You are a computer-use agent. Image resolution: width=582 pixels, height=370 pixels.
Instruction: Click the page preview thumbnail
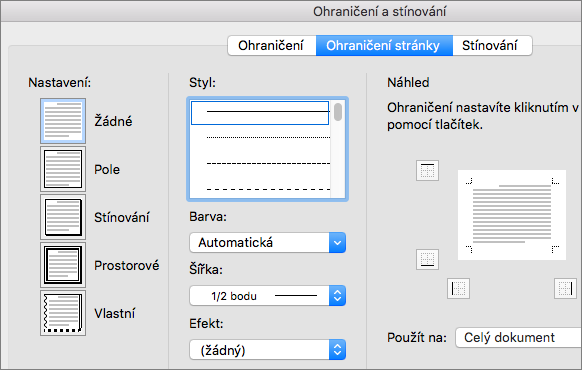click(x=512, y=215)
